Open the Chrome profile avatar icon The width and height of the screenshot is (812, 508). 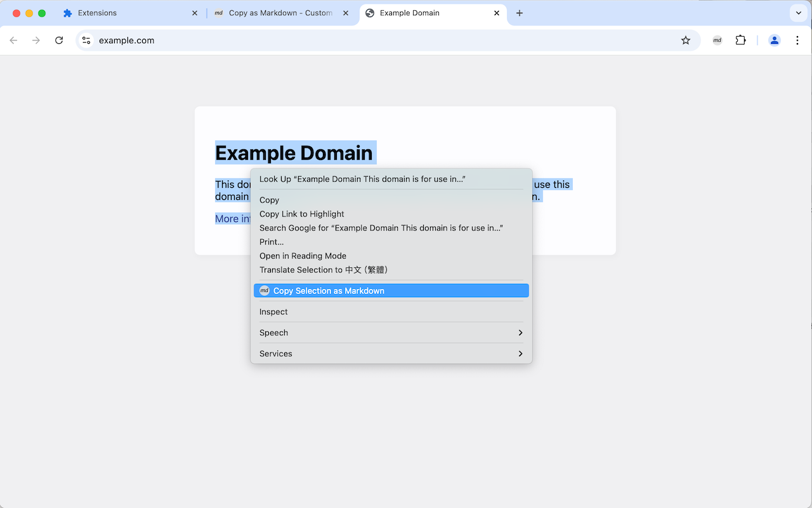coord(775,40)
